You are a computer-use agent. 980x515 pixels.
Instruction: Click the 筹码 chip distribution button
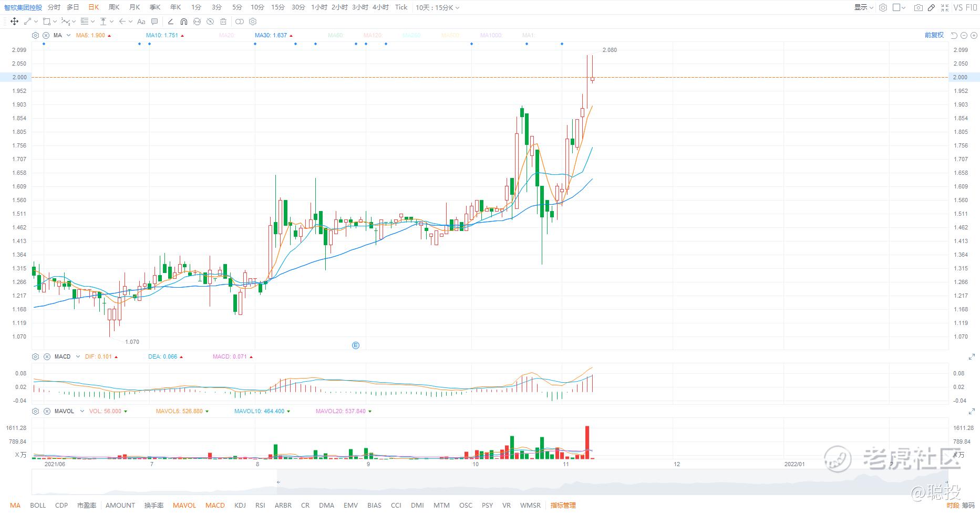[x=968, y=506]
